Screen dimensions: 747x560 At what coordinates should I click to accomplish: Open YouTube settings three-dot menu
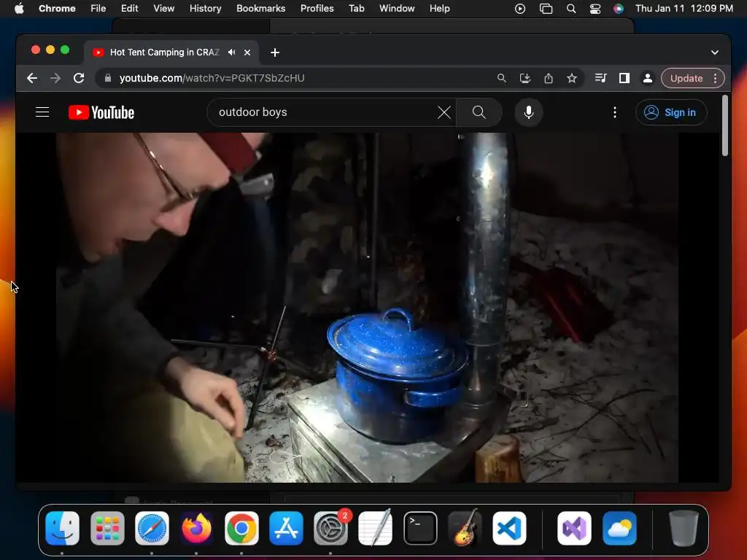[x=614, y=112]
